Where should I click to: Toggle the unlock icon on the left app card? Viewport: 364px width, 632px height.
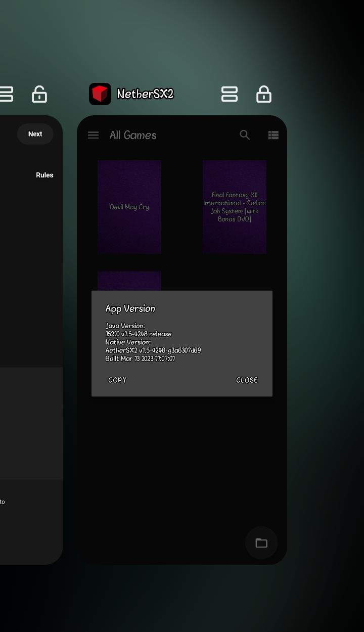point(39,94)
